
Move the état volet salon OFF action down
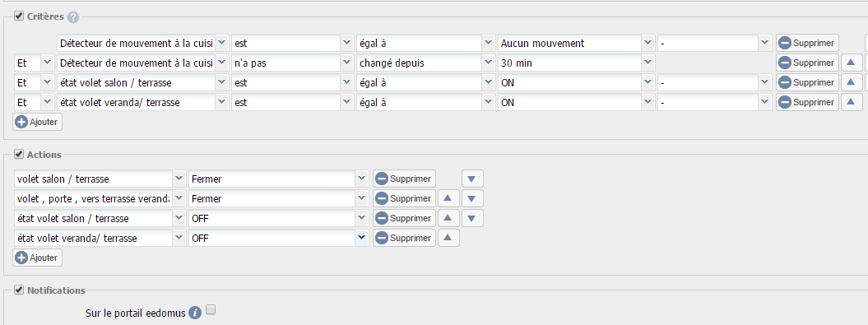(471, 218)
